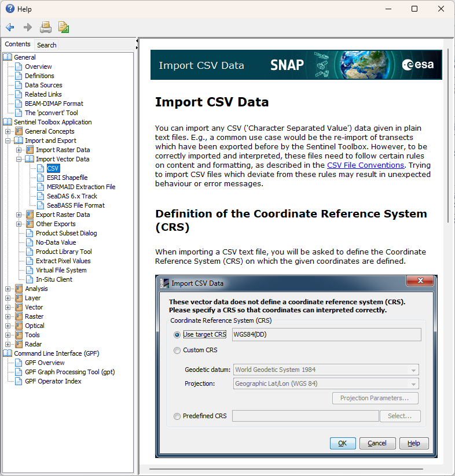Click the GPF Overview page icon

[19, 363]
